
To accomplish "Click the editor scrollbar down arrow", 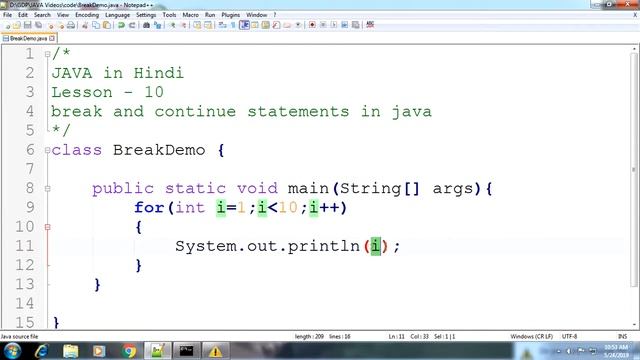I will [x=634, y=325].
